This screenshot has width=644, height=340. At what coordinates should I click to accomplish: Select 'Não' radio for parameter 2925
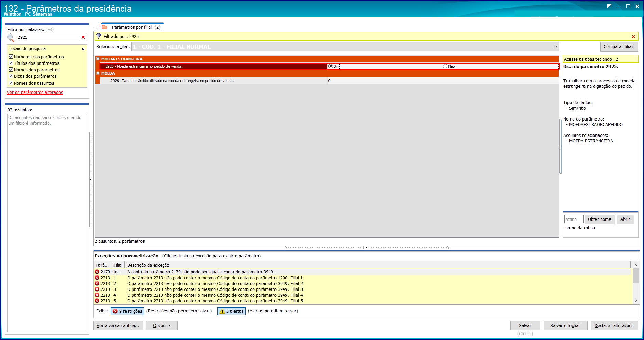pos(445,66)
